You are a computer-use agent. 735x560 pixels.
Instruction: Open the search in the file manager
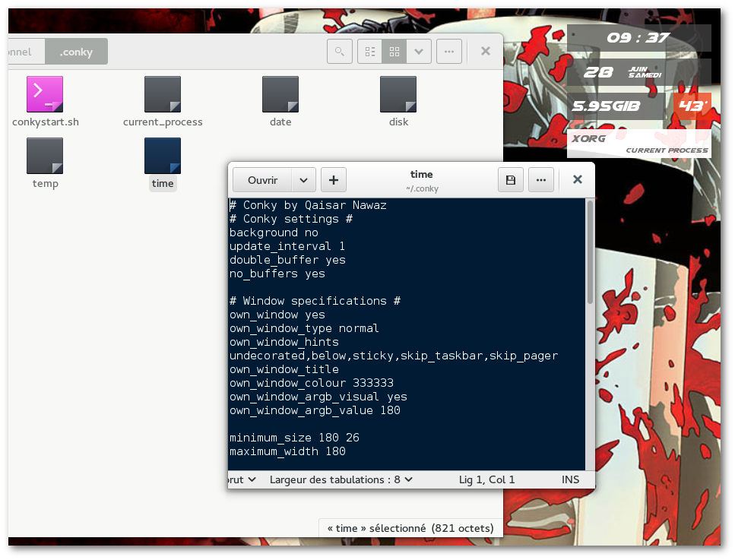coord(339,51)
